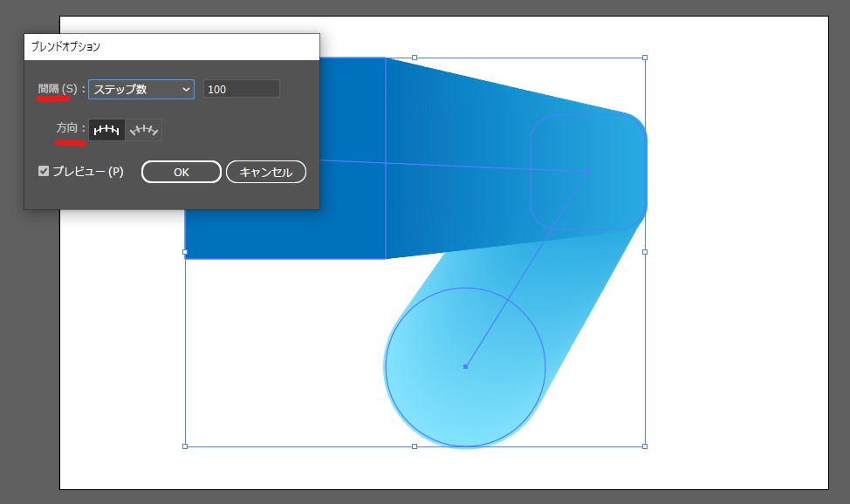Click the bottom-left bounding box handle

point(185,446)
